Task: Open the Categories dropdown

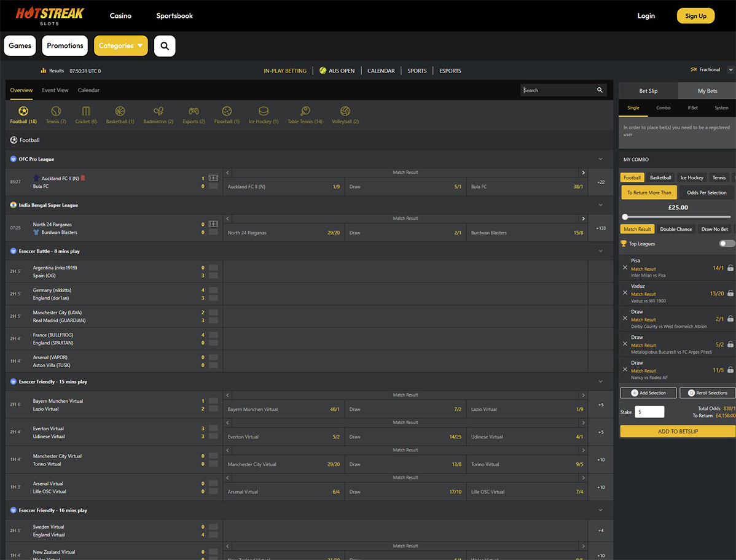Action: point(121,46)
